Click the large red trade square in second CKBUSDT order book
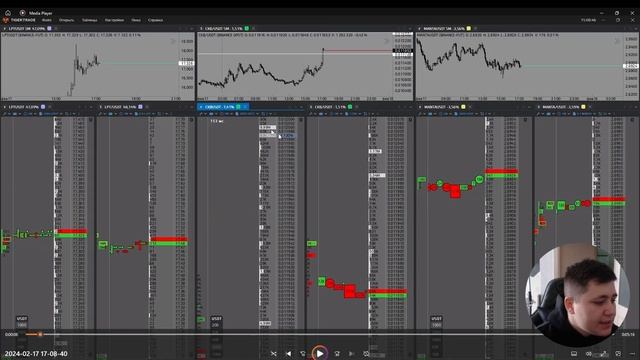The width and height of the screenshot is (640, 360). [349, 291]
